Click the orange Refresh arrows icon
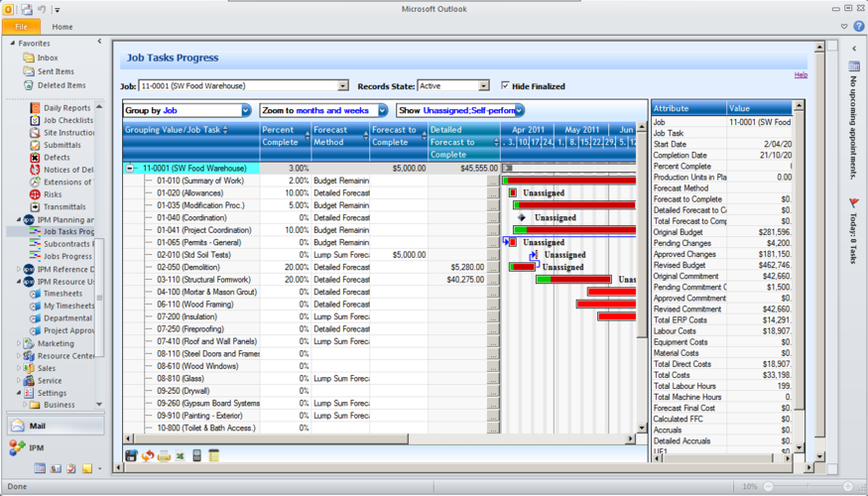 147,455
